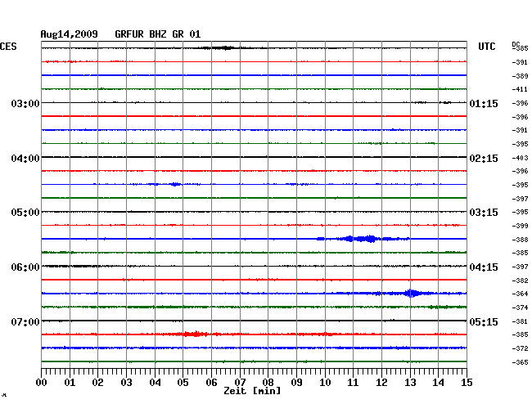Screen dimensions: 532x404
Task: Click the red burst near minute 05 below 07:00
Action: coord(195,334)
